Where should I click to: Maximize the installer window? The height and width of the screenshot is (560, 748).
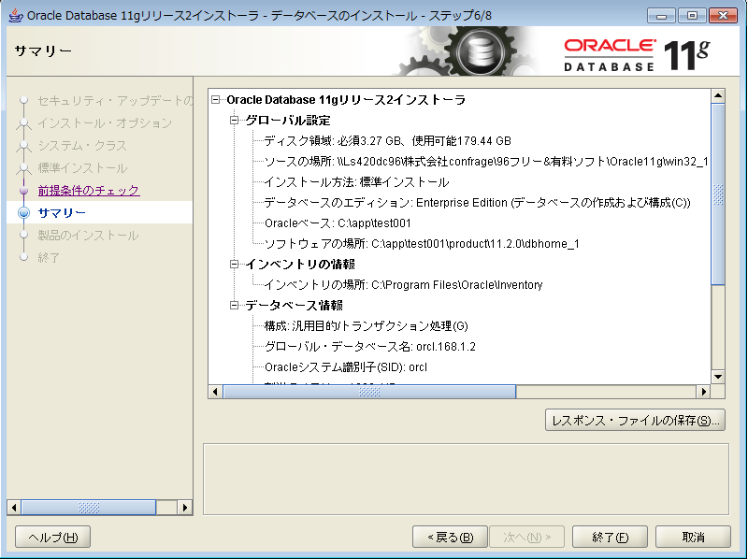coord(692,16)
